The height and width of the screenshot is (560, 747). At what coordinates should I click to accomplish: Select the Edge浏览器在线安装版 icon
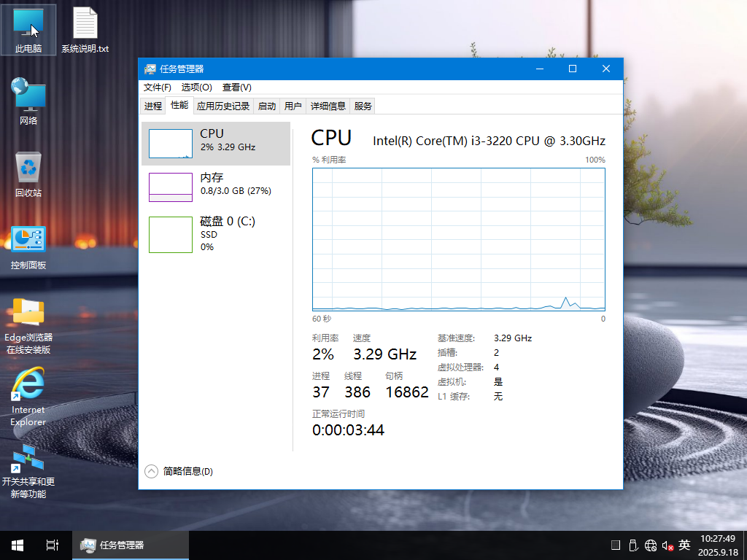tap(28, 326)
